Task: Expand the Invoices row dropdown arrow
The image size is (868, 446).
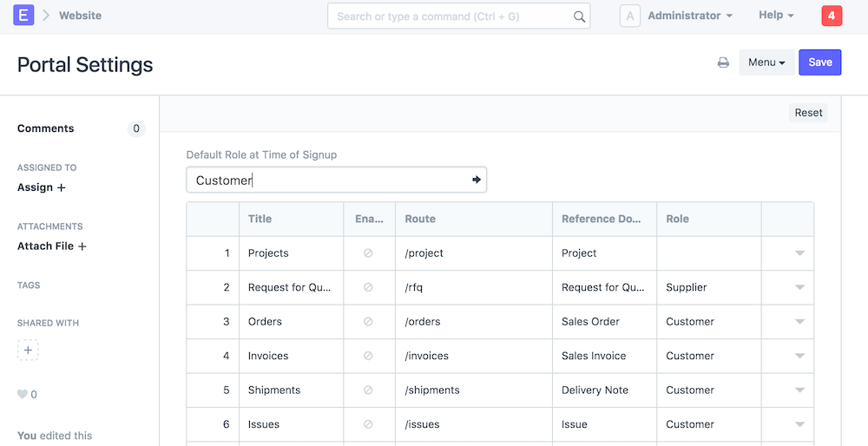Action: [799, 356]
